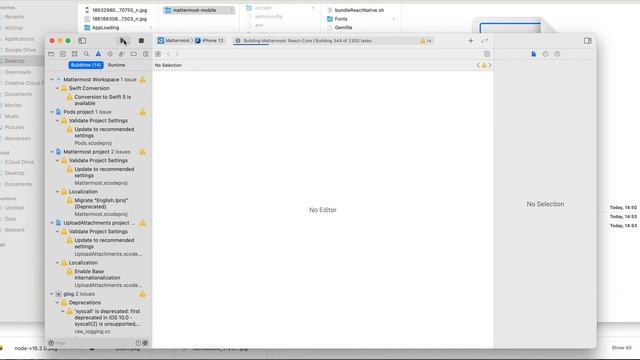Open the Symbol navigator icon

click(x=75, y=54)
